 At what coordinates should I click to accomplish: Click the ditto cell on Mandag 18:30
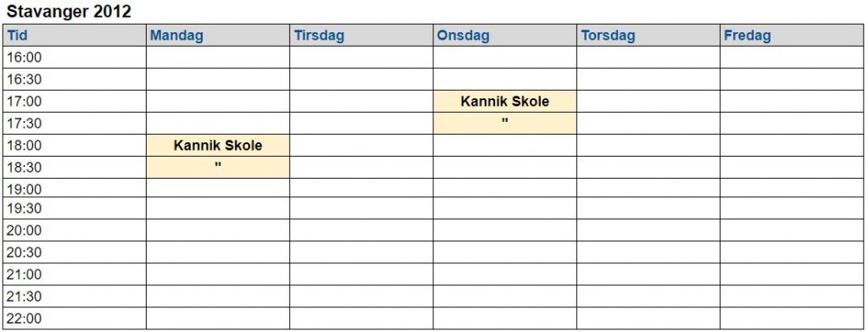218,167
